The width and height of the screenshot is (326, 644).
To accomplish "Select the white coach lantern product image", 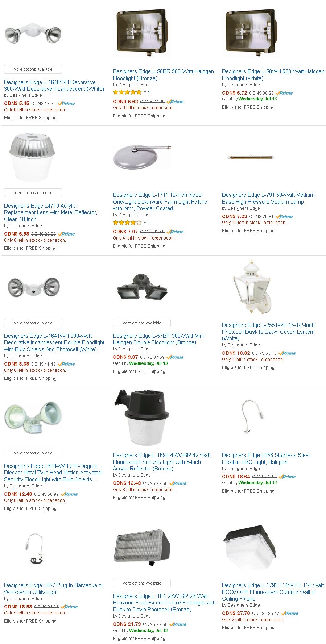I will tap(251, 286).
